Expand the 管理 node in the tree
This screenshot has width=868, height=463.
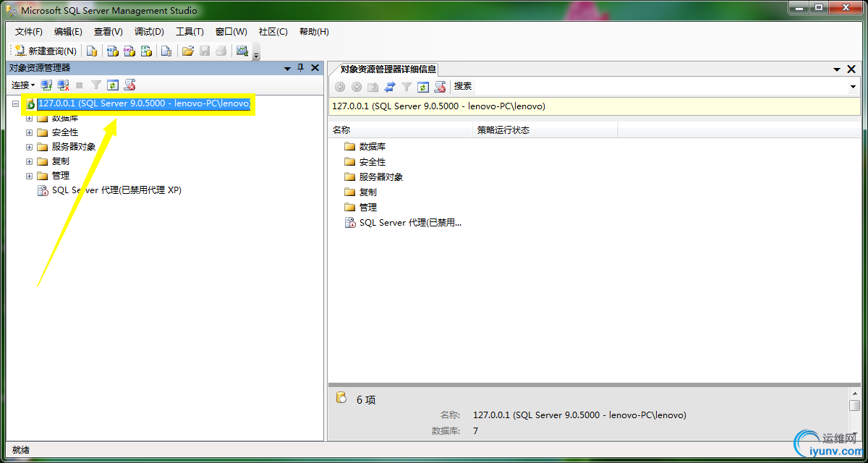[x=30, y=176]
